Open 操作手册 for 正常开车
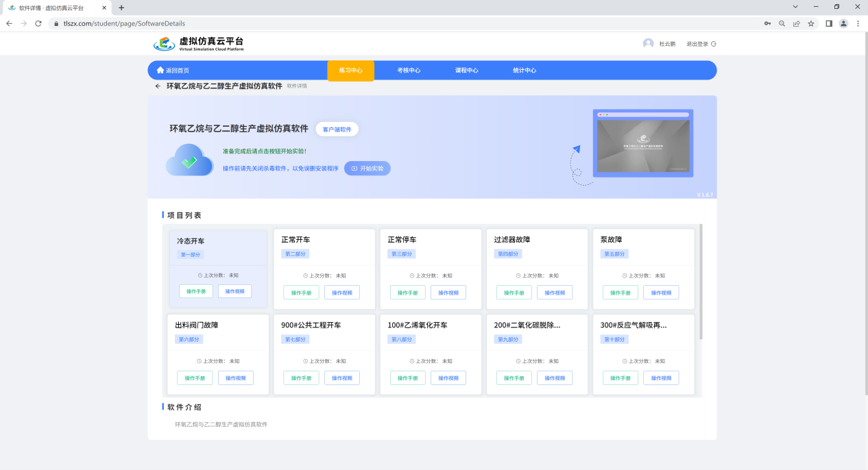Screen dimensions: 868x470 [301, 293]
